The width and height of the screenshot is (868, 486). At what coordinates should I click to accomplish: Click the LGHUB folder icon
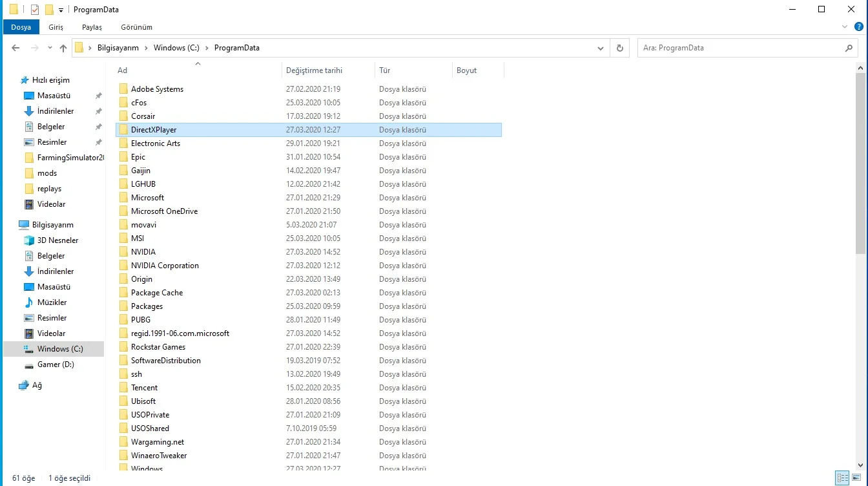tap(123, 184)
